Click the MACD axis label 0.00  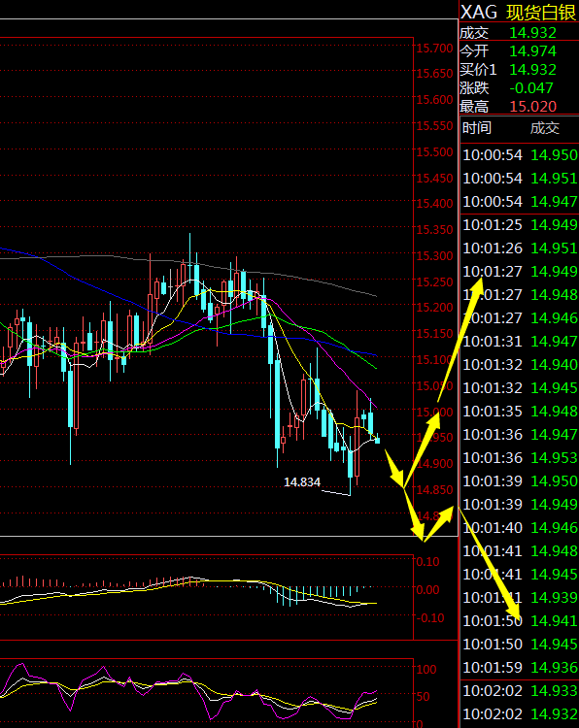click(x=428, y=590)
